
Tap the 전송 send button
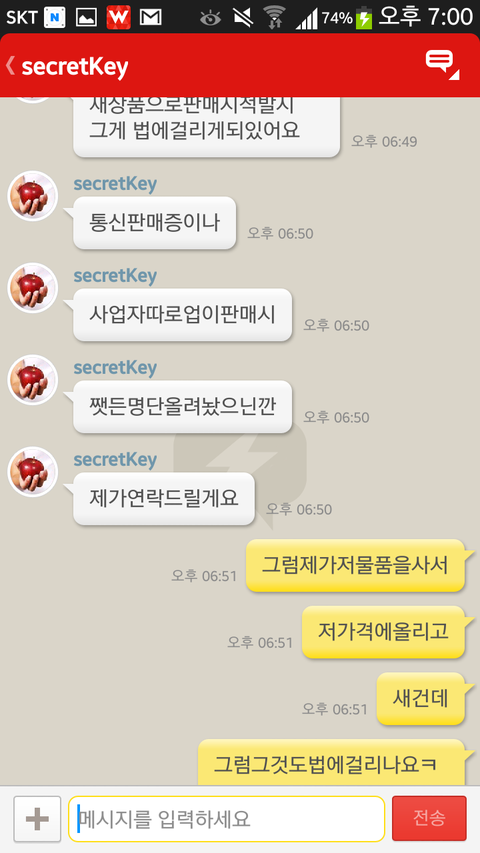[x=429, y=818]
